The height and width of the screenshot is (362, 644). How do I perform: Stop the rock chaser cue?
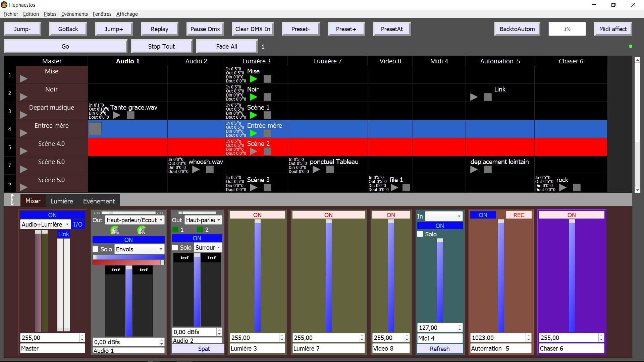(577, 188)
